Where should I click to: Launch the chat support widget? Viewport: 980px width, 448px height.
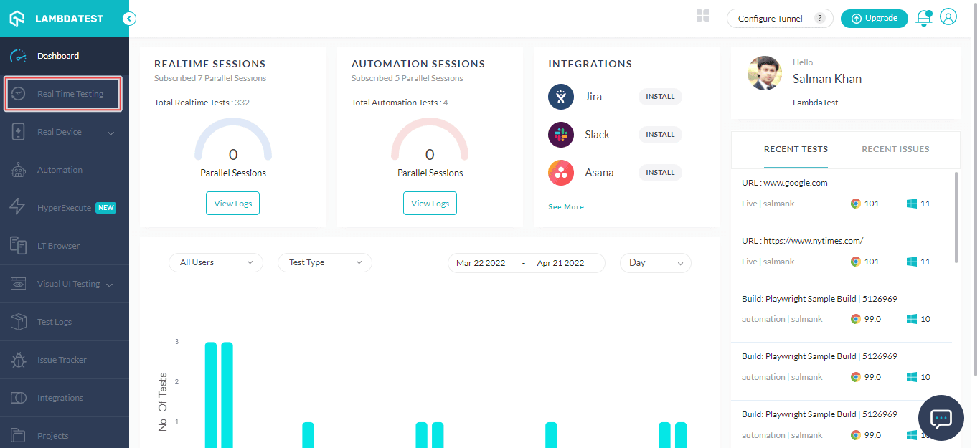click(941, 418)
